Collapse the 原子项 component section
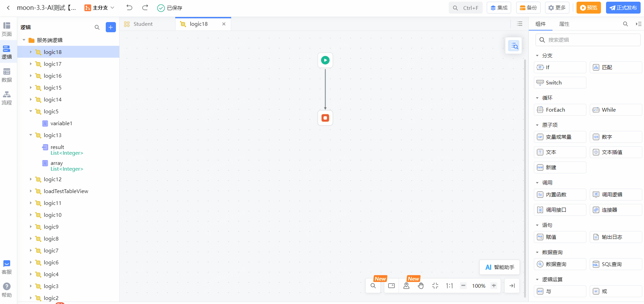The width and height of the screenshot is (644, 304). (x=537, y=125)
